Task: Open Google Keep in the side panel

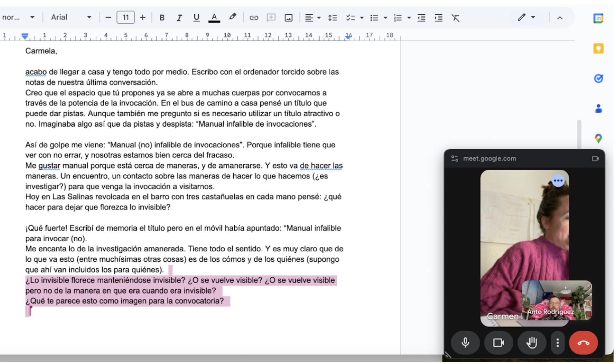Action: point(598,49)
